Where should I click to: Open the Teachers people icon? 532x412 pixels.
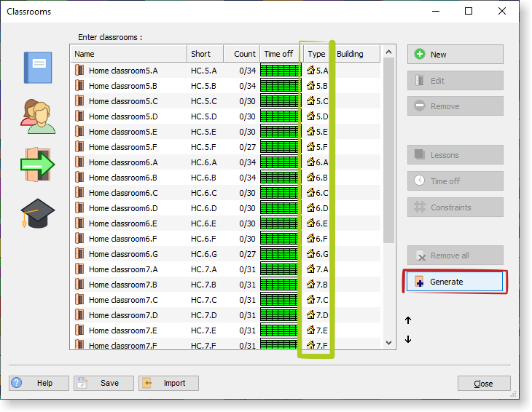point(38,116)
